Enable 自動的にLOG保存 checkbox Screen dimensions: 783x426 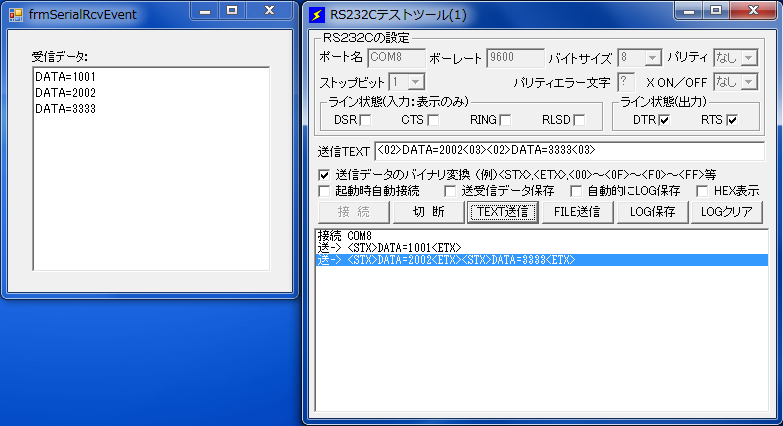[x=576, y=191]
